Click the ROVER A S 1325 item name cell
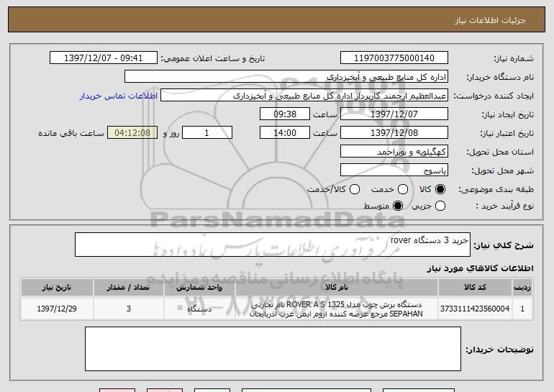Viewport: 554px width, 392px height. (x=337, y=309)
